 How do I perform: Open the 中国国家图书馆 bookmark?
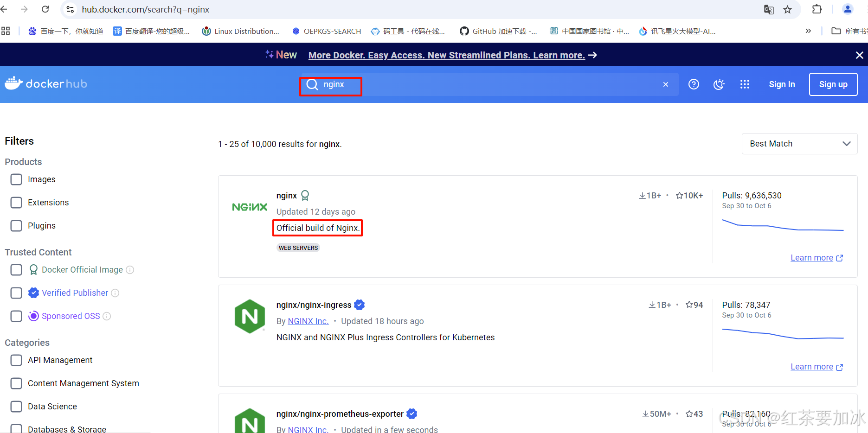[x=590, y=31]
